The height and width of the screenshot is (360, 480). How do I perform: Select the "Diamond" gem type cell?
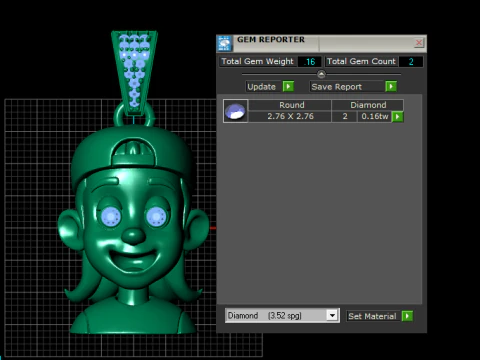(x=368, y=105)
